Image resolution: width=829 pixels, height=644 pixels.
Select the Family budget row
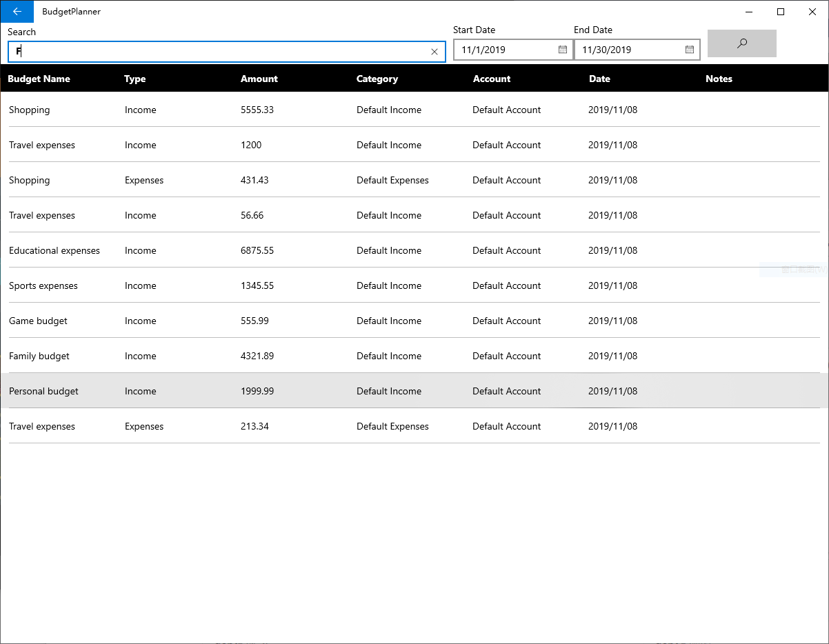coord(415,356)
